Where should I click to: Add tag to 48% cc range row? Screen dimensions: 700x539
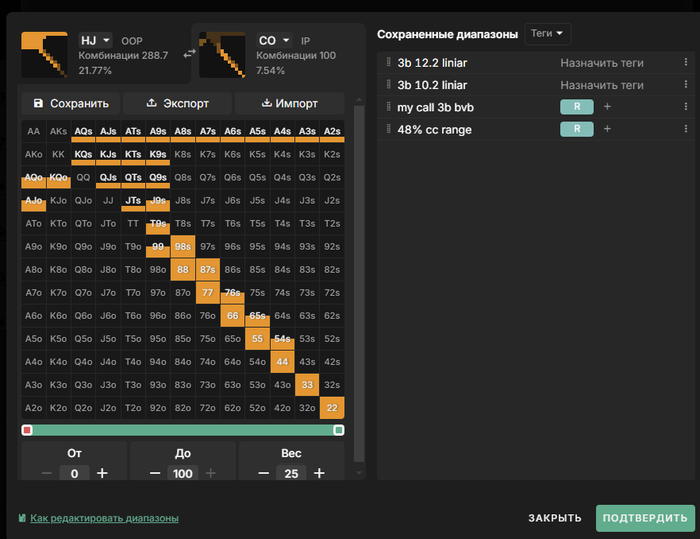point(607,129)
